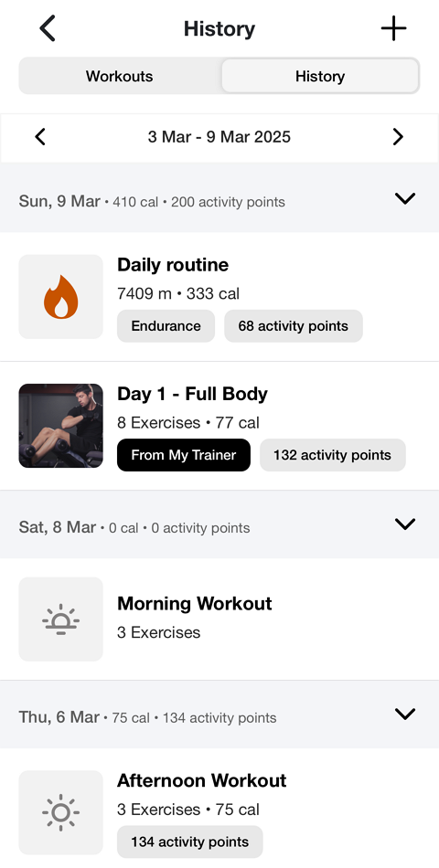Go to previous week with left chevron

point(40,137)
